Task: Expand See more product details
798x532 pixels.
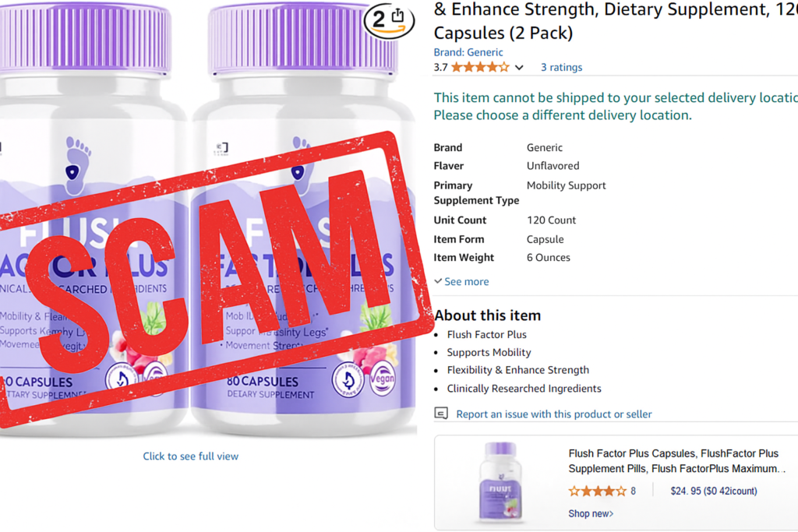Action: (461, 281)
